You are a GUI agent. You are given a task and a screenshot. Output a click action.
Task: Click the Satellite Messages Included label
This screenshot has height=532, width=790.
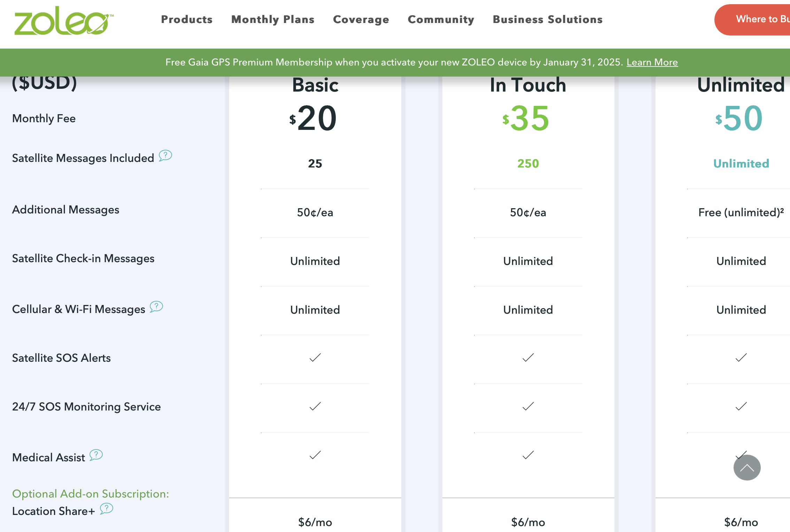(83, 158)
